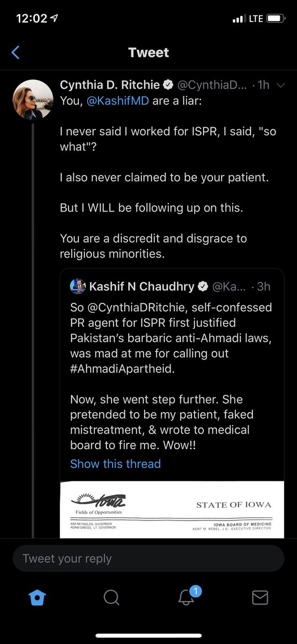Open the @KashifMD mention link
This screenshot has width=297, height=644.
118,101
